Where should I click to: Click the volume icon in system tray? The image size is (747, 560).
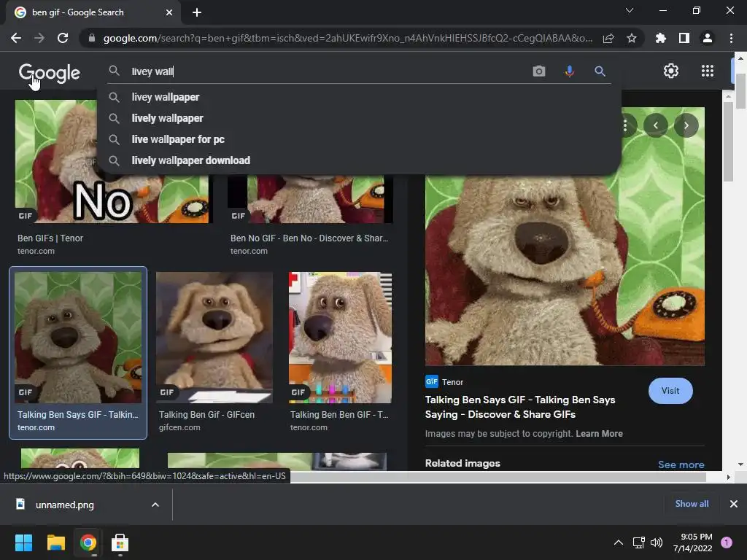coord(657,542)
